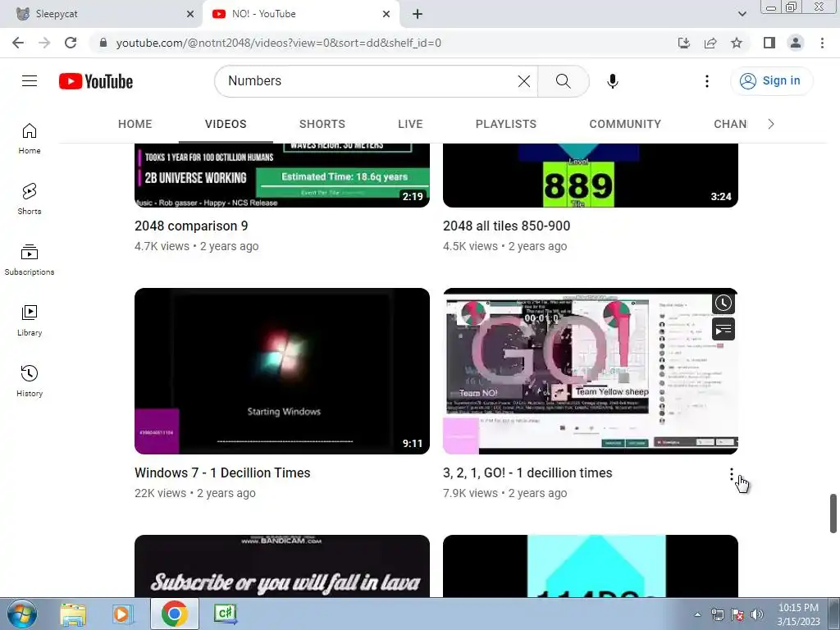840x630 pixels.
Task: Open Shorts in the sidebar
Action: [30, 199]
